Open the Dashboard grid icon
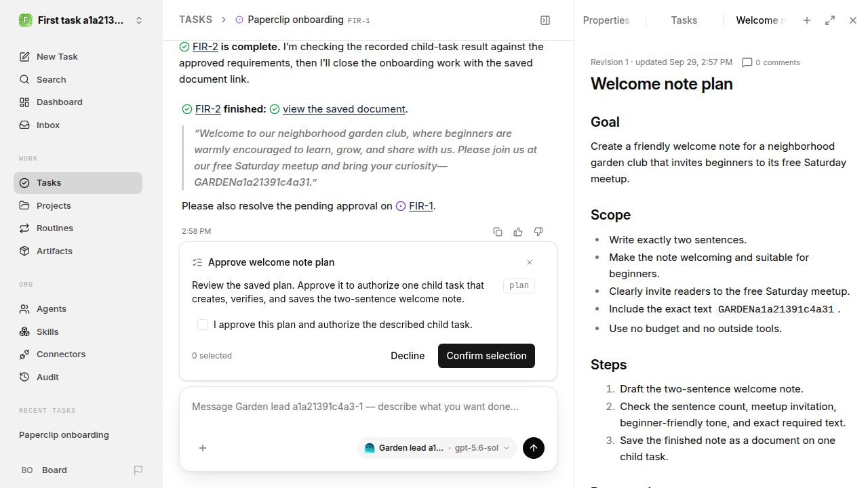The image size is (868, 488). point(24,102)
